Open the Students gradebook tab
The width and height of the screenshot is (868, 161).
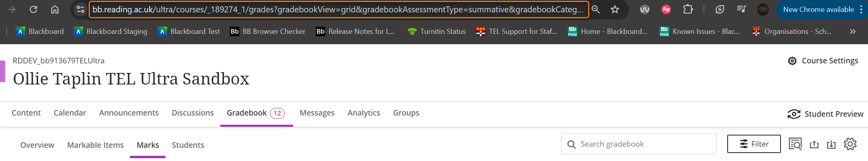tap(188, 145)
